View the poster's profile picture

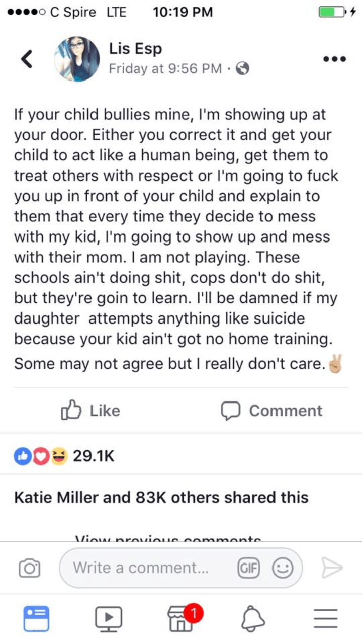[77, 59]
